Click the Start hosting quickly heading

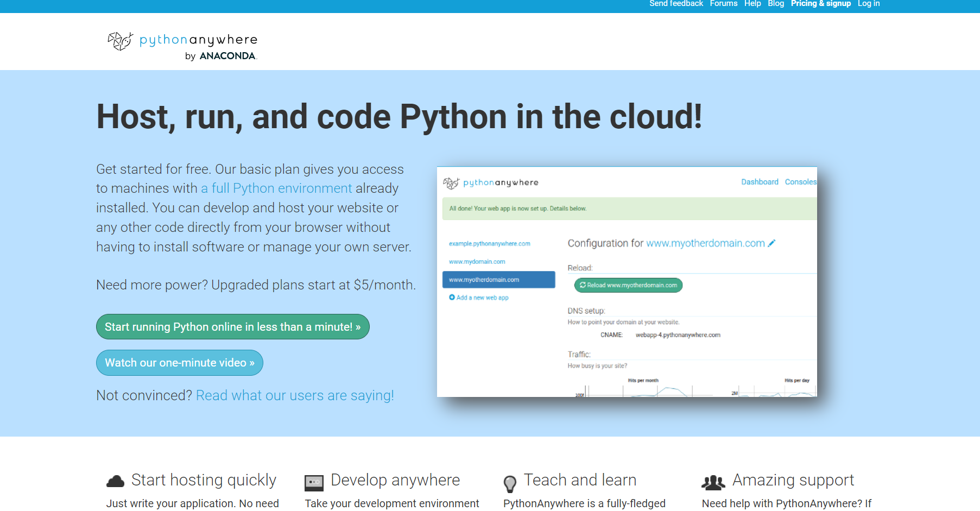204,480
